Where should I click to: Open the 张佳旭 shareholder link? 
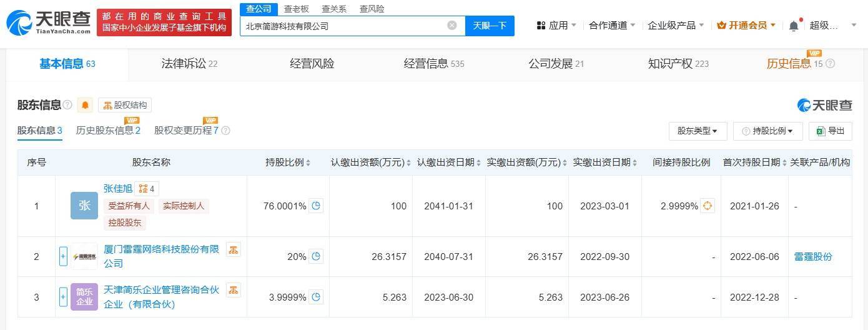pyautogui.click(x=117, y=188)
